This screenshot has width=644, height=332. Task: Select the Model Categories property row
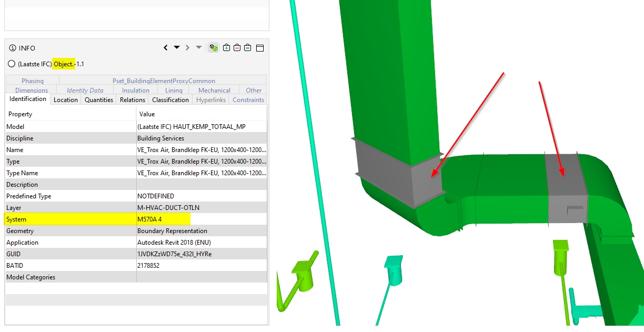(x=136, y=277)
